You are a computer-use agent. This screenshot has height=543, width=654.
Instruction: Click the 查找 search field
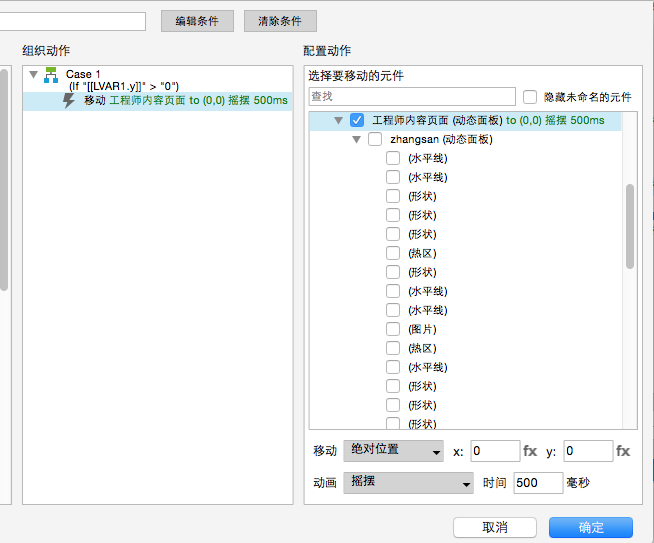(412, 97)
